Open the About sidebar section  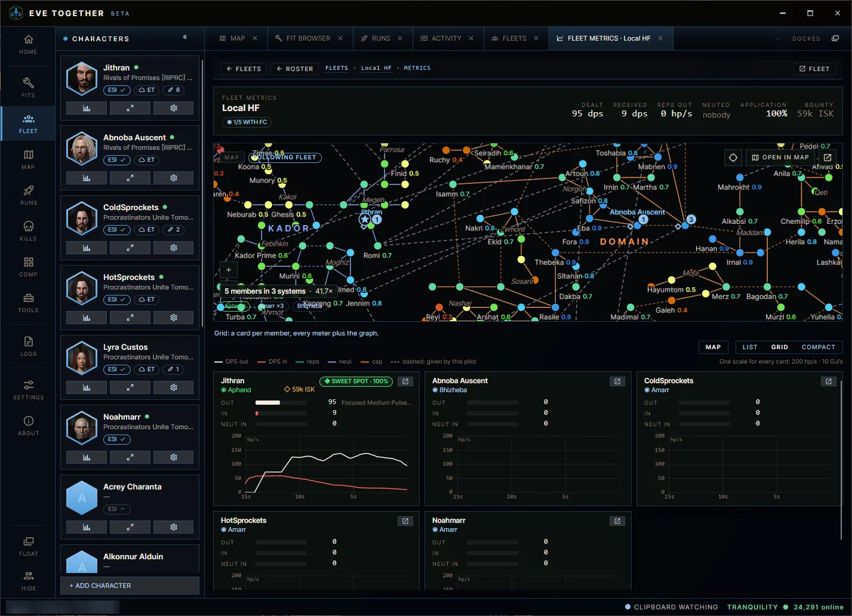click(28, 426)
